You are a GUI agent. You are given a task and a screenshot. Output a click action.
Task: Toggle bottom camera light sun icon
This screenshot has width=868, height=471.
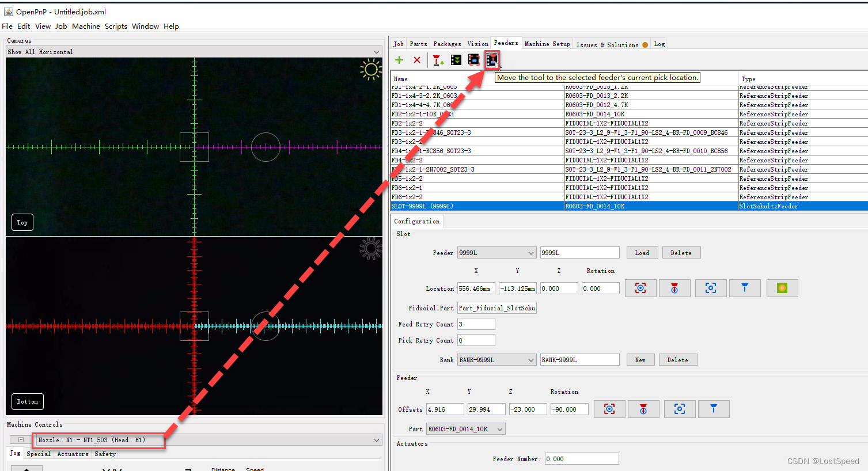point(370,249)
